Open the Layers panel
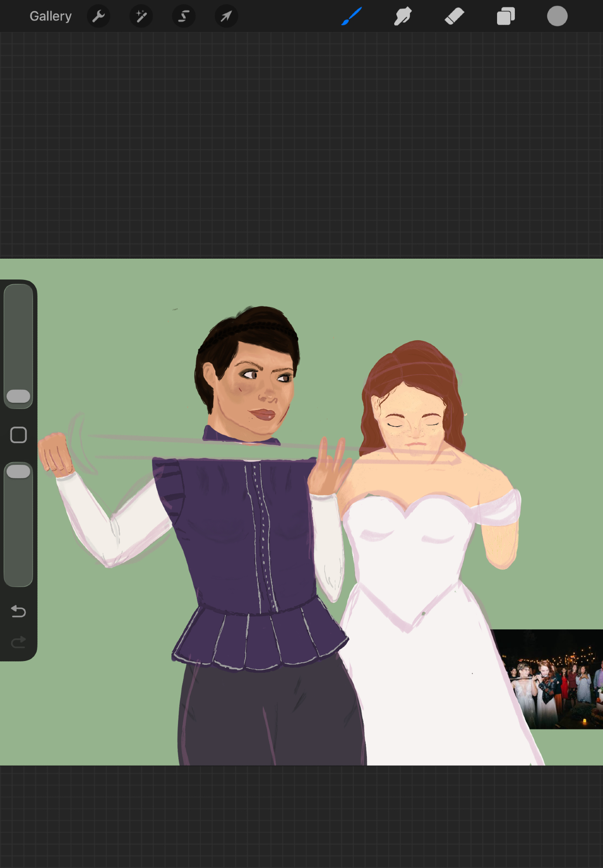Screen dimensions: 603x868 506,16
